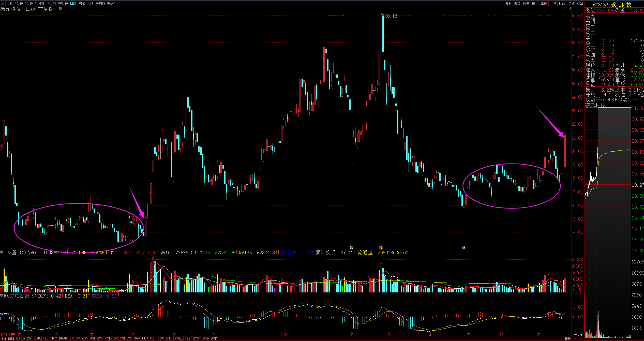Select the PSY indicator tab
The image size is (644, 341).
click(187, 338)
